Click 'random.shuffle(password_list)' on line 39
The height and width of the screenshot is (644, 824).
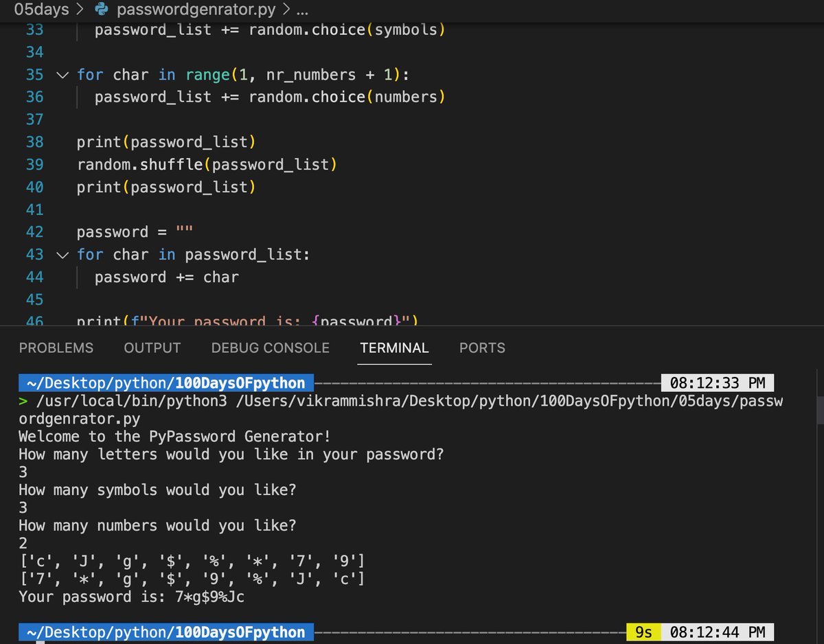point(207,164)
